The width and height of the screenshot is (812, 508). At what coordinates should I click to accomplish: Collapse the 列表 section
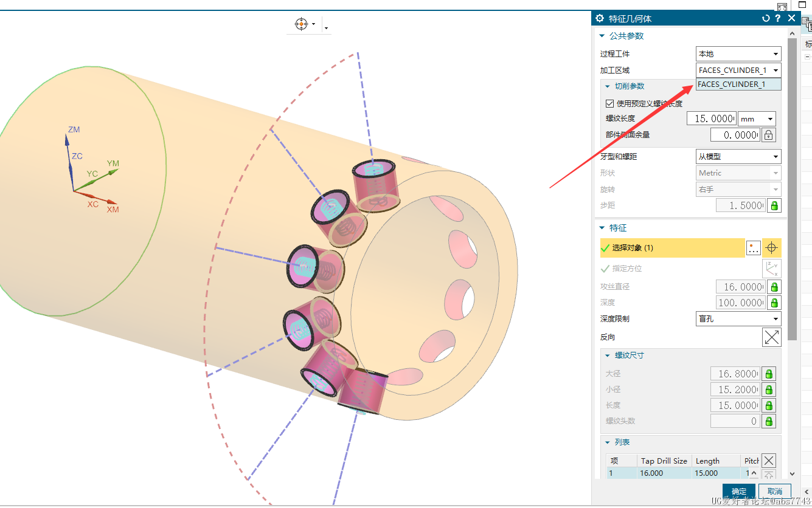click(607, 442)
